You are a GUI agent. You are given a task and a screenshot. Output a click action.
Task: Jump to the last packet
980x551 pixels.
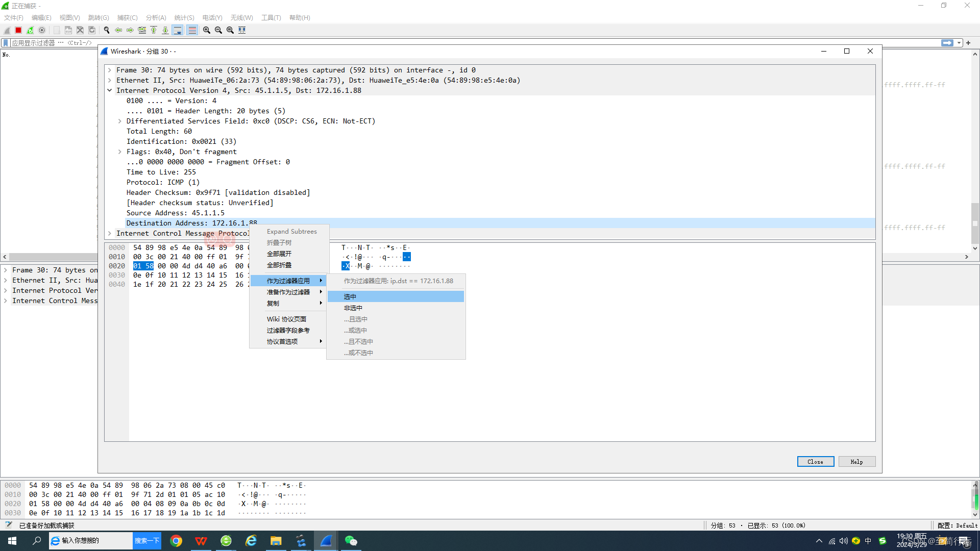(x=165, y=30)
